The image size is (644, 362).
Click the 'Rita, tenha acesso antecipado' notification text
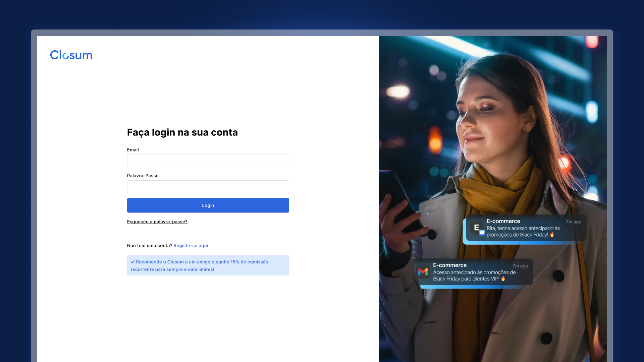(x=523, y=232)
